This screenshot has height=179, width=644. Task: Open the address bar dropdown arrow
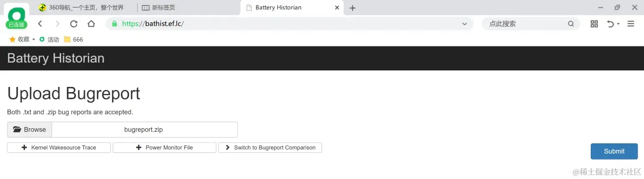coord(465,24)
